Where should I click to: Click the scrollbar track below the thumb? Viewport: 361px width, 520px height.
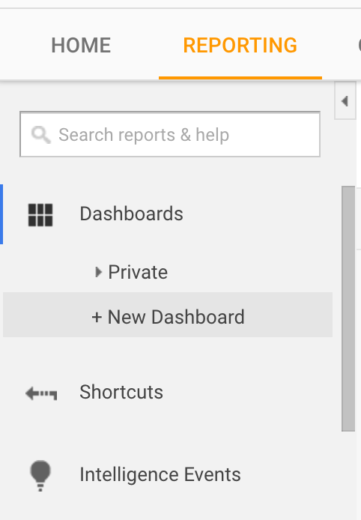tap(348, 475)
